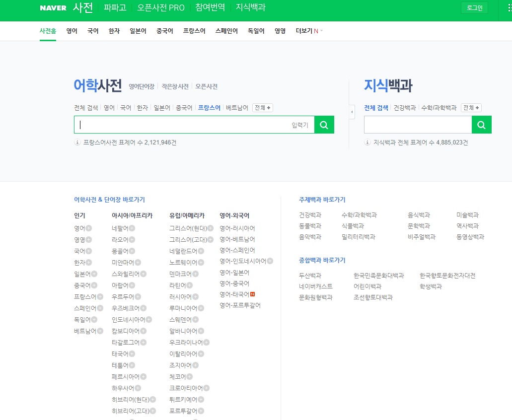Image resolution: width=512 pixels, height=420 pixels.
Task: Open the 작은창사전 link
Action: tap(175, 86)
